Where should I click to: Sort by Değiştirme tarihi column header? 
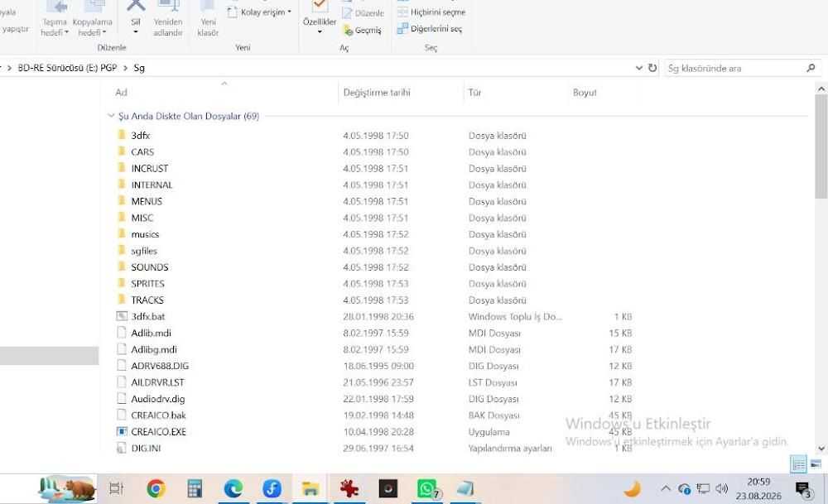[x=377, y=93]
